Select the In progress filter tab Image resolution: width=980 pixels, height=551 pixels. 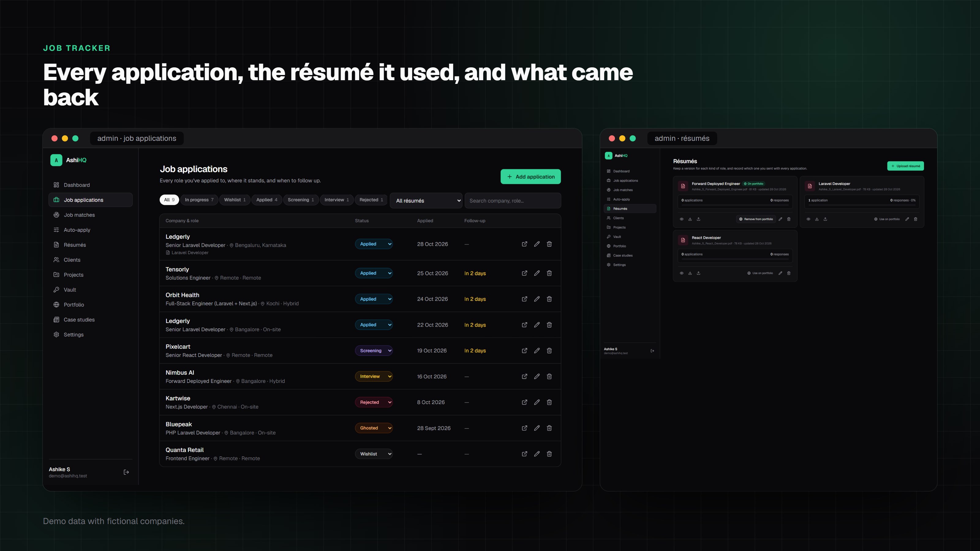(199, 200)
